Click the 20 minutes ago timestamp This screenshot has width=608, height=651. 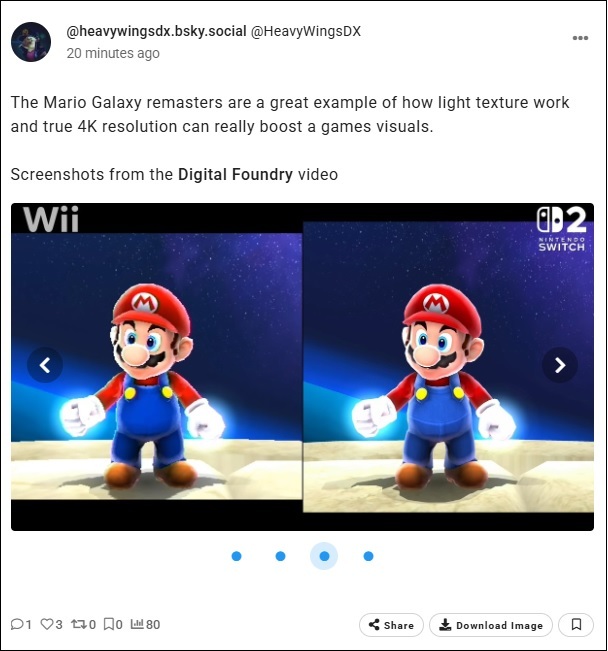(x=113, y=53)
